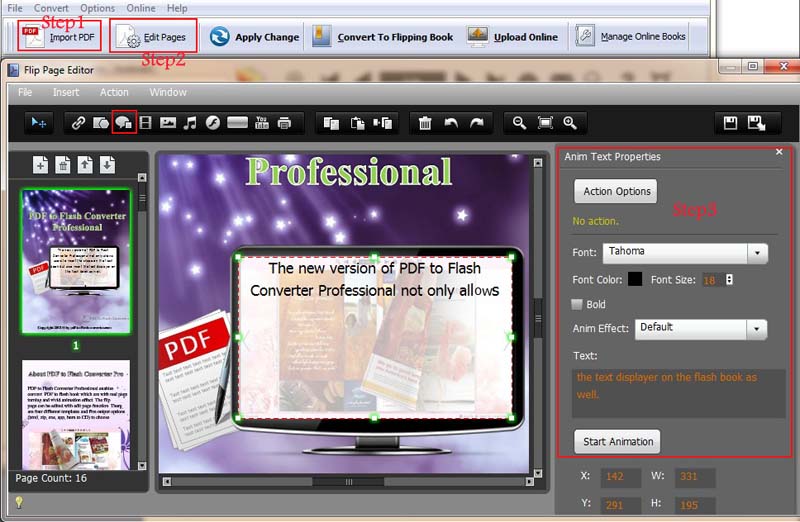Image resolution: width=800 pixels, height=522 pixels.
Task: Add a new page in the thumbnail panel
Action: point(40,165)
